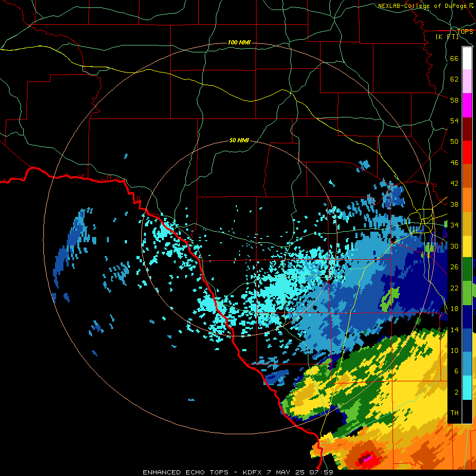Screen dimensions: 476x476
Task: Click the TOPS legend heading
Action: [x=465, y=31]
